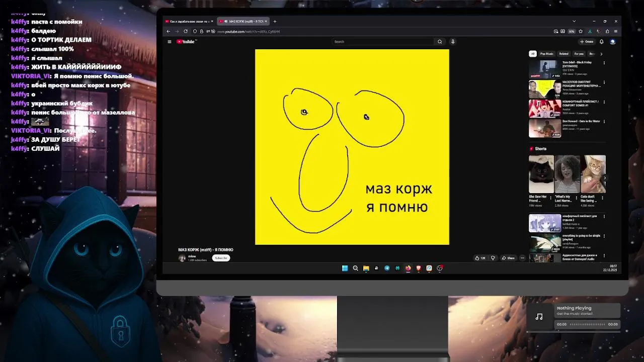This screenshot has height=362, width=644.
Task: Select the Pop Music filter chip
Action: (x=547, y=54)
